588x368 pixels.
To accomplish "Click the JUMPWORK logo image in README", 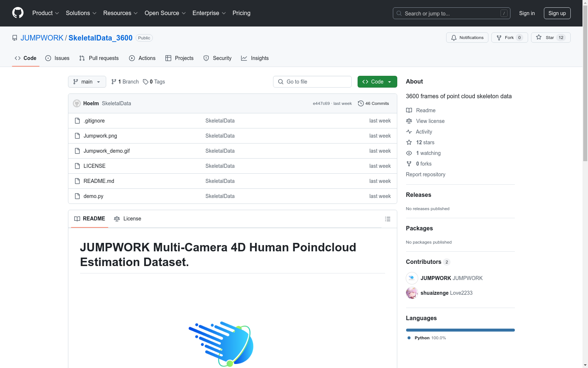I will 221,344.
